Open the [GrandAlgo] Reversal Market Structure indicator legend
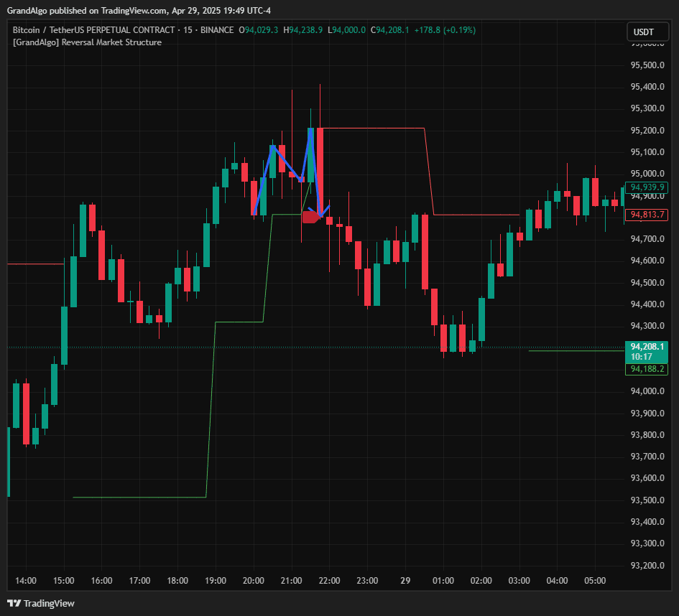 86,42
